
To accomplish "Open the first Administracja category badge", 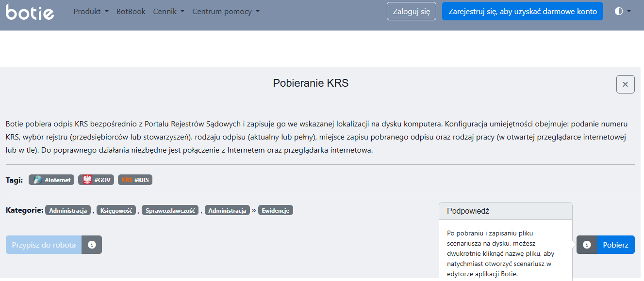I will click(68, 211).
